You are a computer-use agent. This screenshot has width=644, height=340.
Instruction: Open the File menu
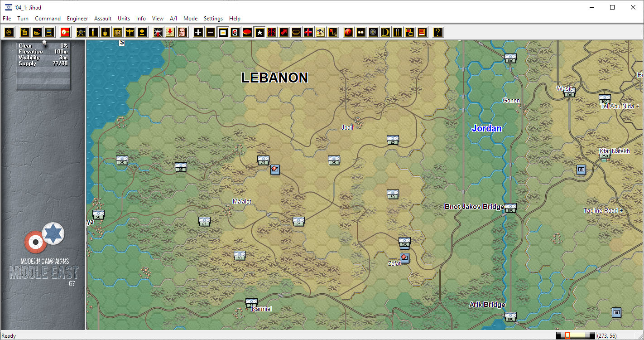point(7,19)
